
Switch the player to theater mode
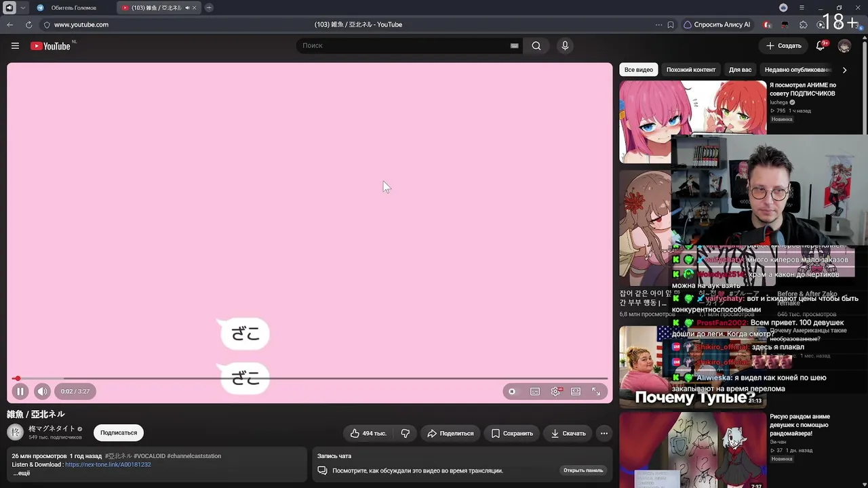(x=576, y=391)
